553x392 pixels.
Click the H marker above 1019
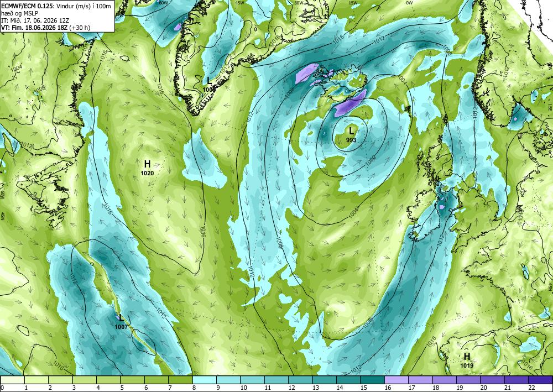pos(467,357)
